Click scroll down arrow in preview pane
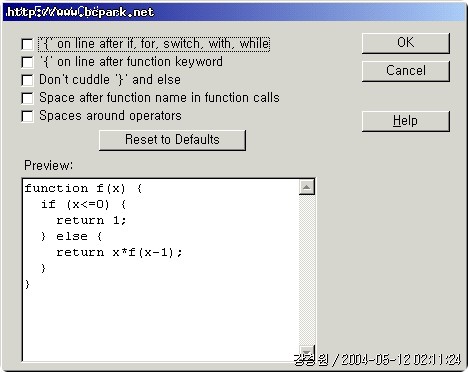This screenshot has width=468, height=372. click(307, 353)
